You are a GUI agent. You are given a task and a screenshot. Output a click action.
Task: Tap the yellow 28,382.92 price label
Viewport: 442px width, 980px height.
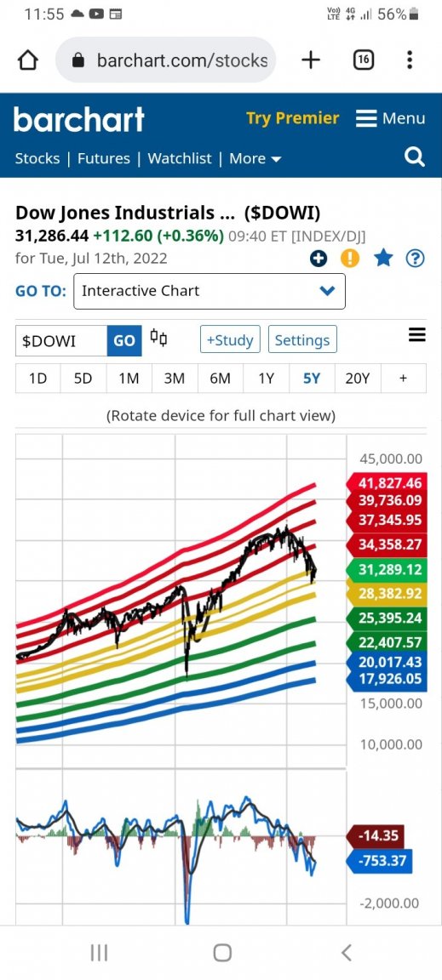click(387, 594)
